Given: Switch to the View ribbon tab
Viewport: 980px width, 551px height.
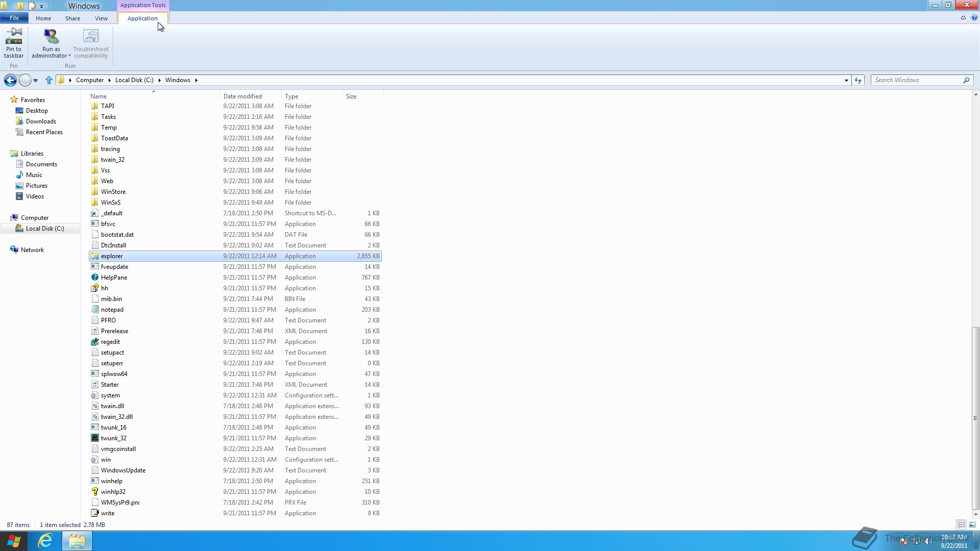Looking at the screenshot, I should (101, 18).
